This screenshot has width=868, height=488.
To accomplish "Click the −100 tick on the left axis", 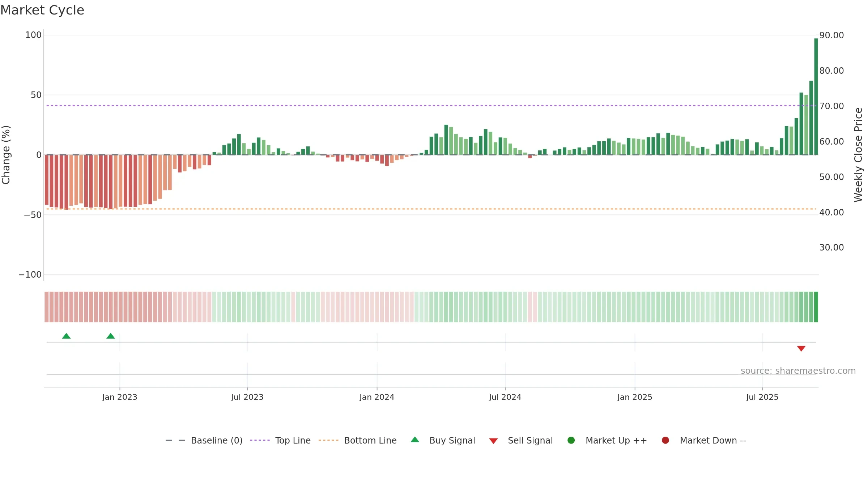I will (x=30, y=275).
